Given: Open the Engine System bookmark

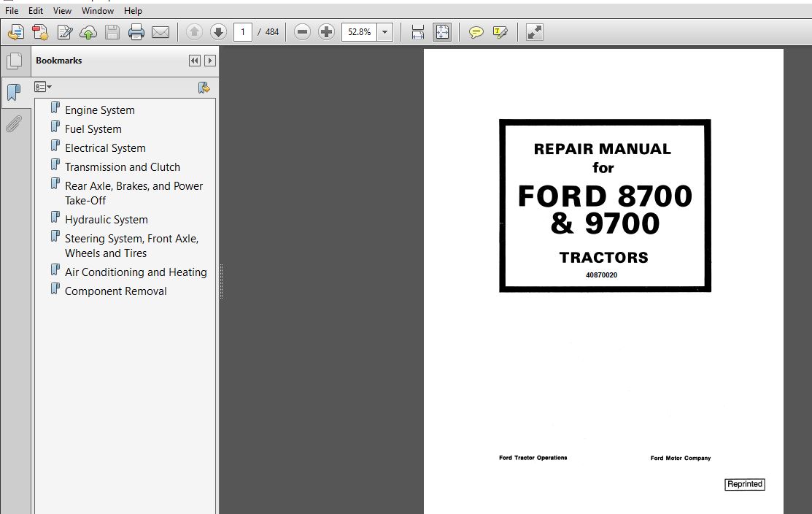Looking at the screenshot, I should [x=99, y=110].
